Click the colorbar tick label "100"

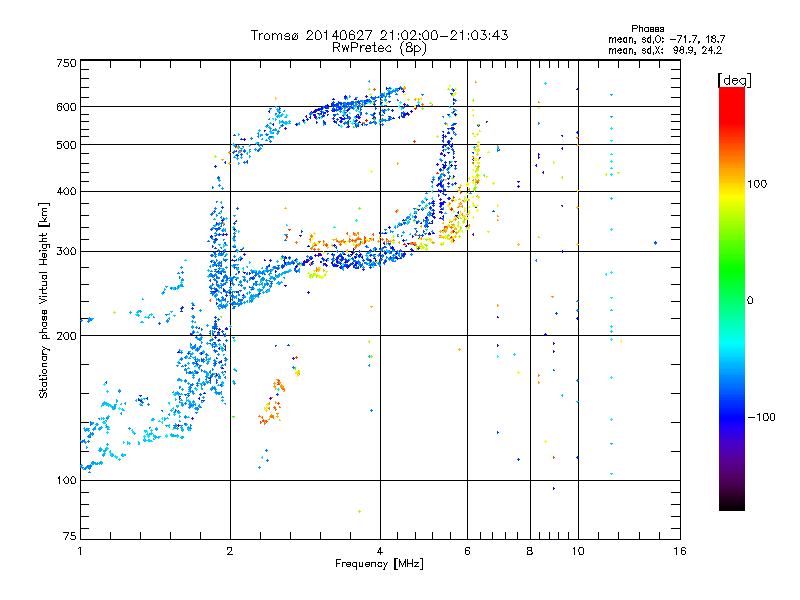coord(757,184)
